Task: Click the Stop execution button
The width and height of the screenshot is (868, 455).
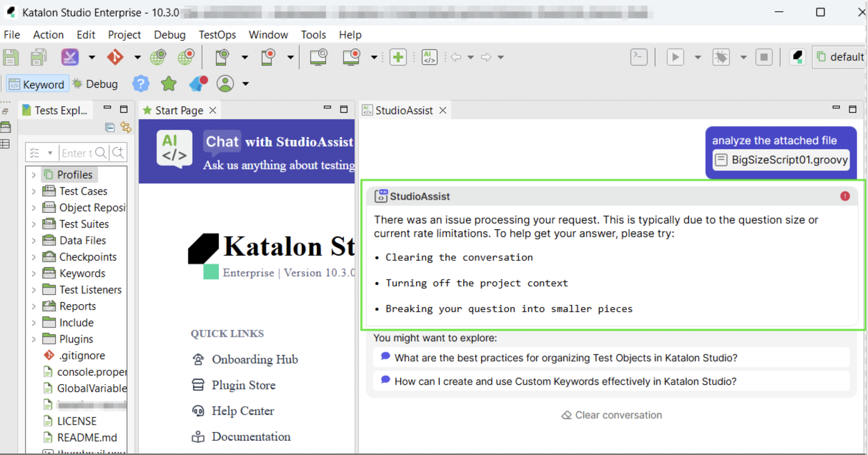Action: click(x=764, y=57)
